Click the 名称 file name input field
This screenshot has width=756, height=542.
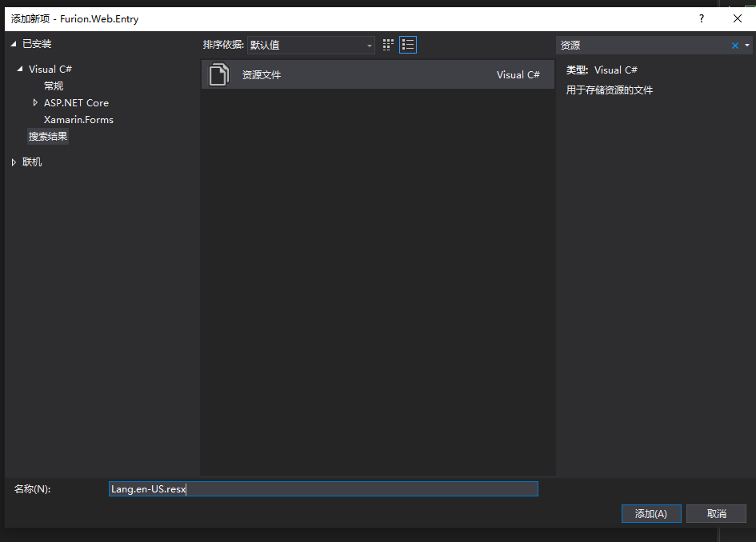(323, 489)
